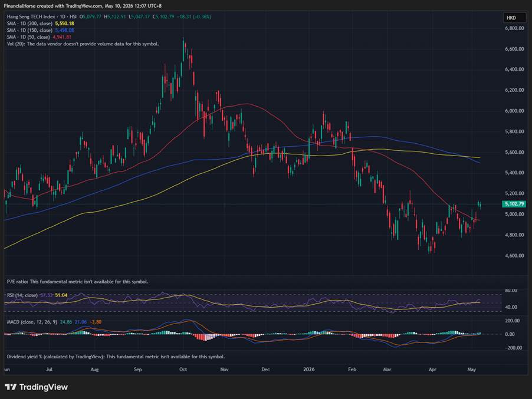Click the SMA 50 close legend label
This screenshot has height=399, width=532.
coord(28,37)
